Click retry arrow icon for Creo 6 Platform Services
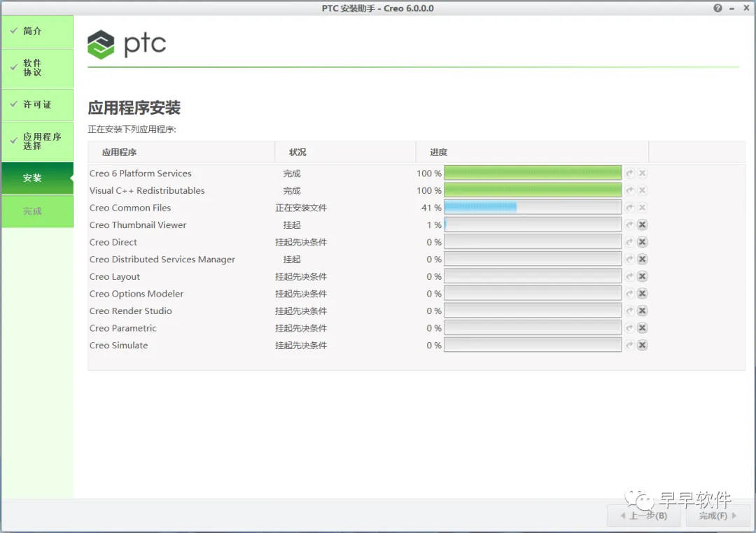This screenshot has width=756, height=533. (630, 173)
